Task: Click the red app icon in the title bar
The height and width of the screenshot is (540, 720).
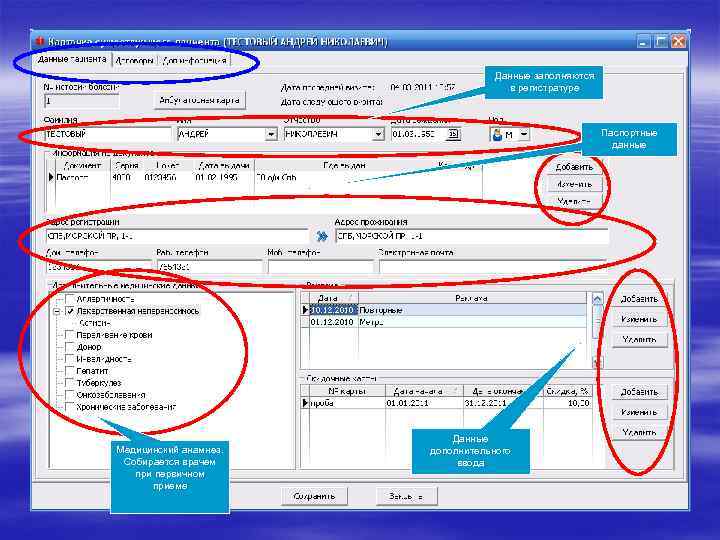Action: (39, 42)
